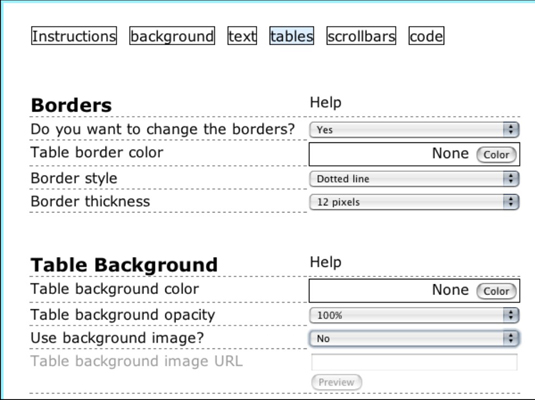Open the Border style dropdown
Viewport: 535px width, 400px height.
pyautogui.click(x=414, y=179)
